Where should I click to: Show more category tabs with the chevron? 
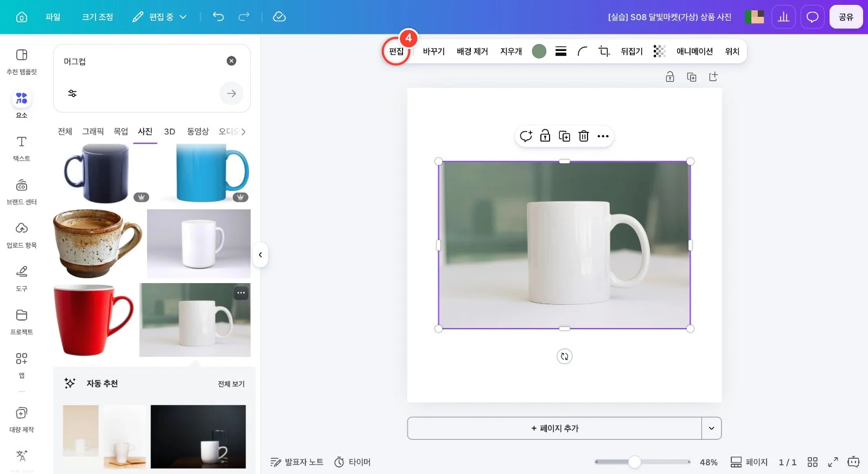[x=244, y=131]
